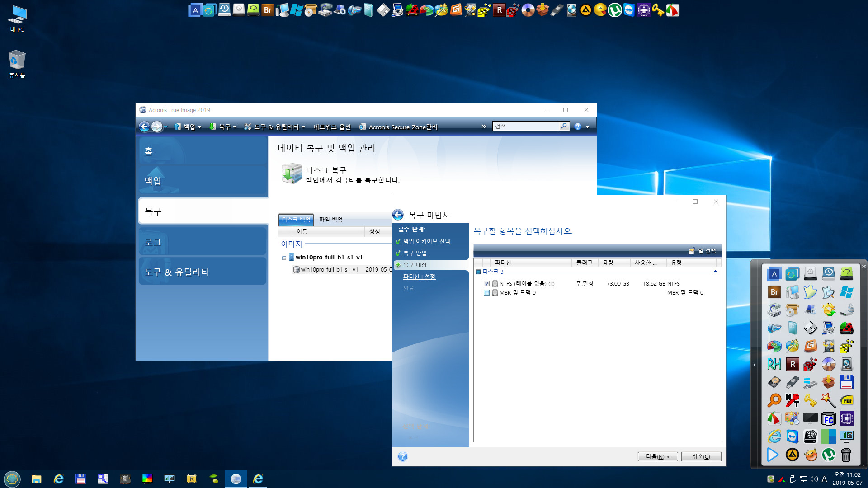Expand toolbar overflow chevron in Acronis
Image resolution: width=868 pixels, height=488 pixels.
point(483,127)
